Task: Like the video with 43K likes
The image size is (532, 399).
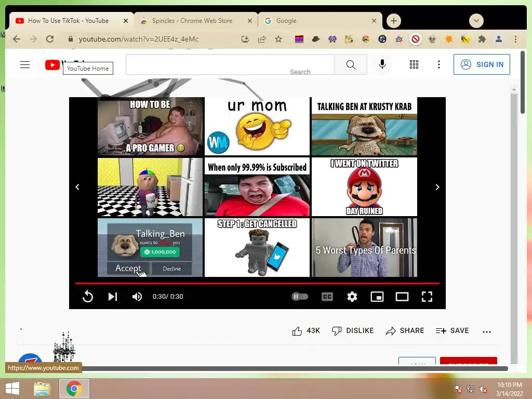Action: (306, 331)
